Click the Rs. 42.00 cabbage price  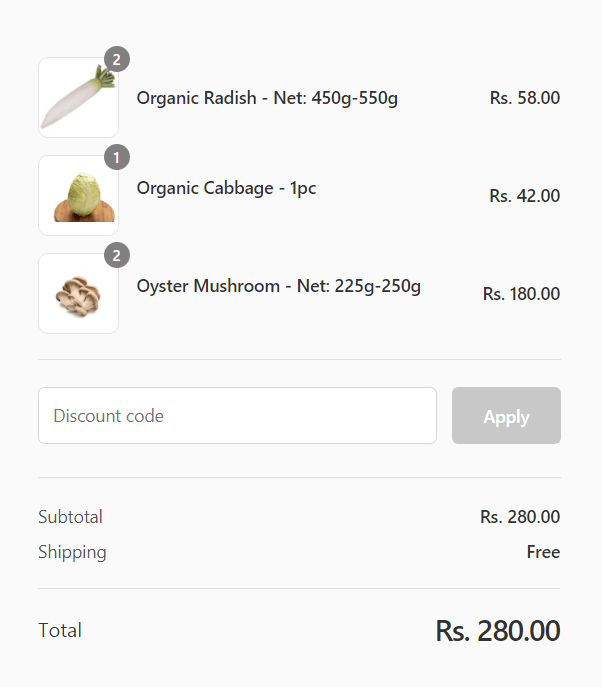point(524,196)
